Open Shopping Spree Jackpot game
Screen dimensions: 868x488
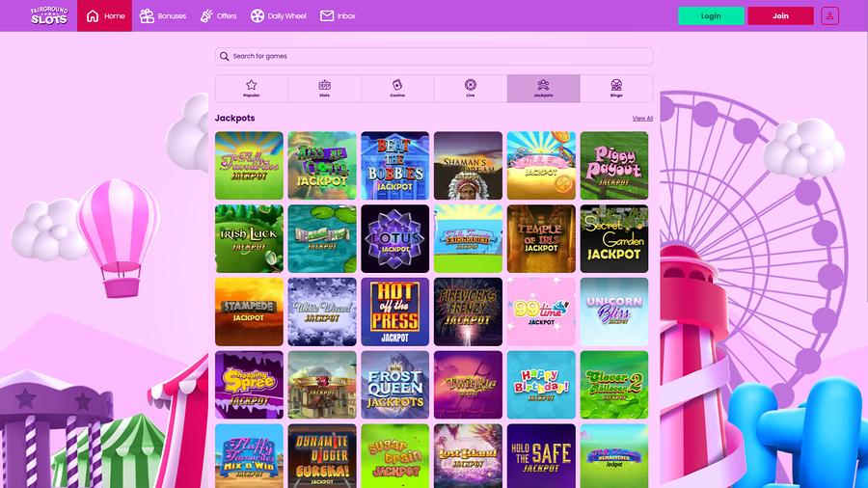pos(249,385)
